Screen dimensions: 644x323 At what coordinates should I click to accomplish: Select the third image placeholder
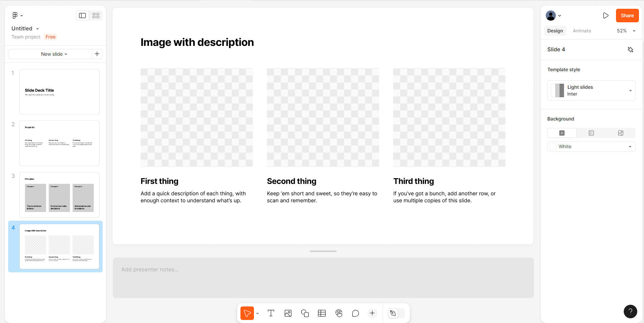coord(449,117)
